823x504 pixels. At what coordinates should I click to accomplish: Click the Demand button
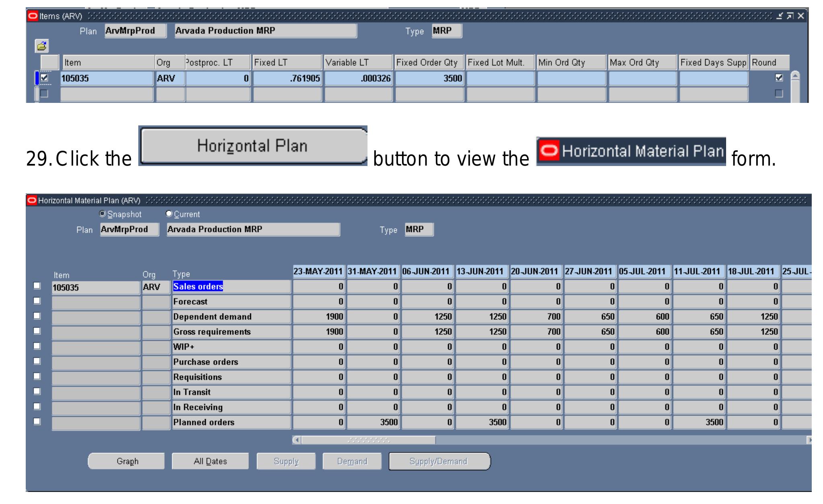tap(352, 461)
